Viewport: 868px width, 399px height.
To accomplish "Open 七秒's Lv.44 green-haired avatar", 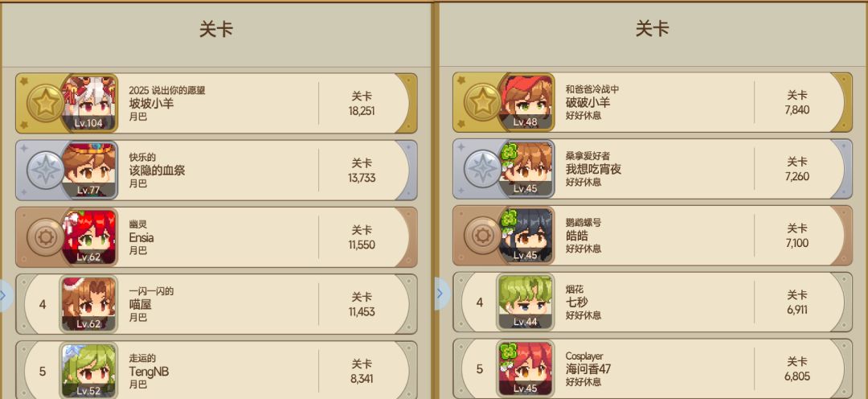I will coord(526,302).
